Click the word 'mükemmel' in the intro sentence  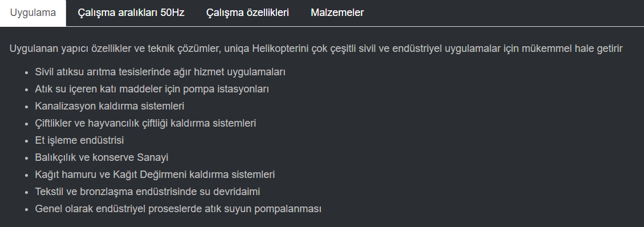[x=547, y=49]
